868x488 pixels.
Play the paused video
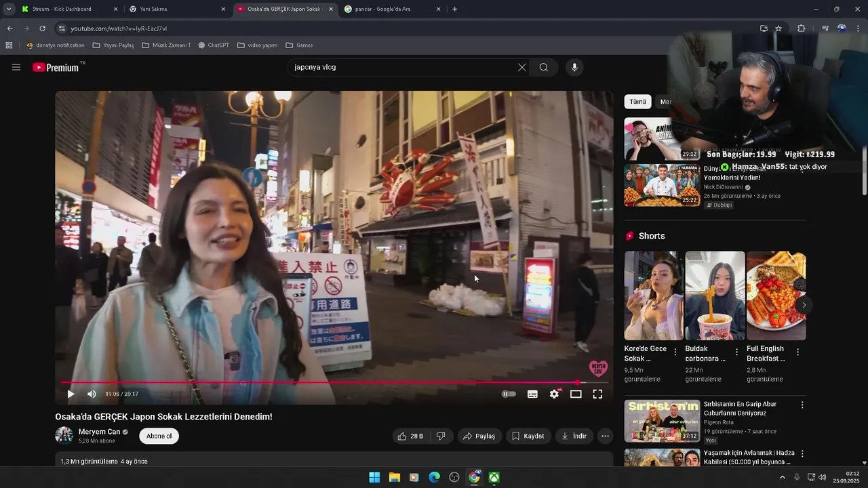71,394
